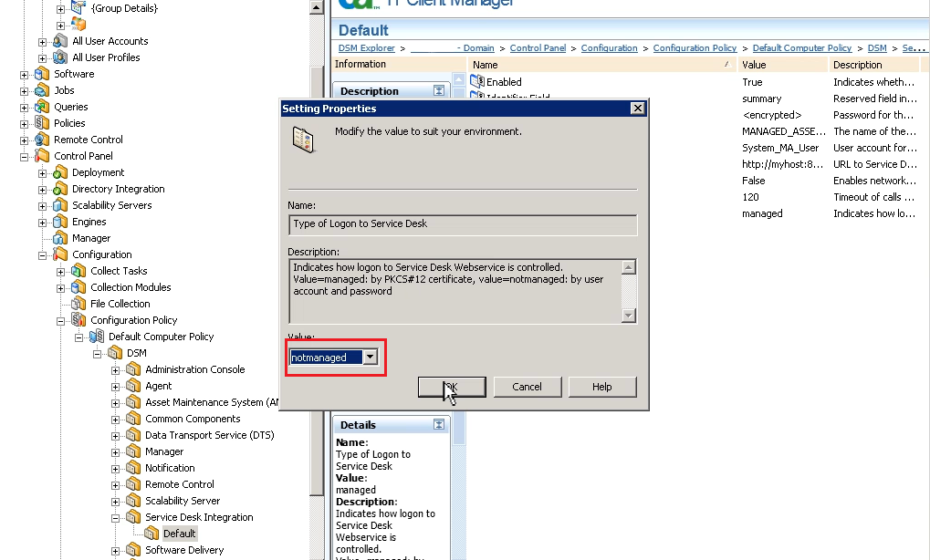
Task: Click the Jobs icon in tree
Action: (42, 90)
